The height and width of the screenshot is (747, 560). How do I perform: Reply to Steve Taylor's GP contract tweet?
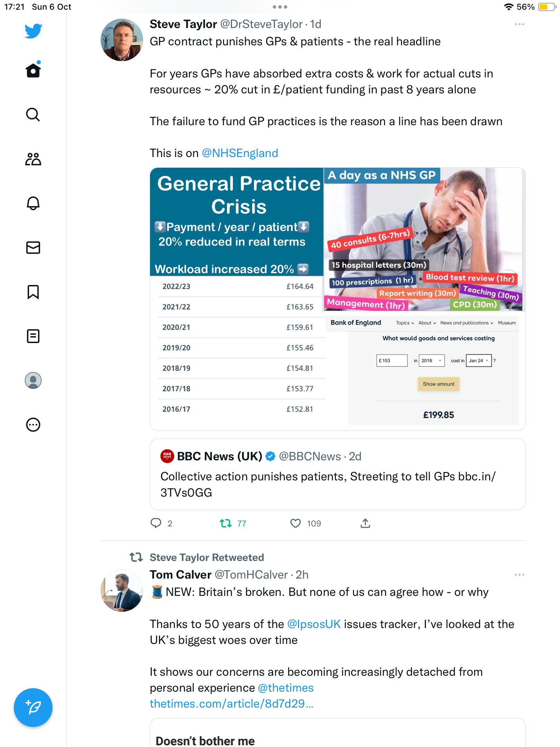(156, 523)
